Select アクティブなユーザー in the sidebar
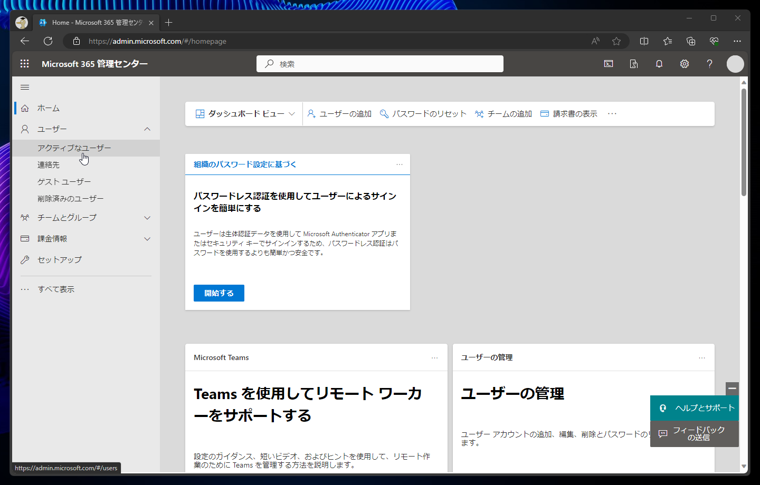The width and height of the screenshot is (760, 485). (x=74, y=148)
